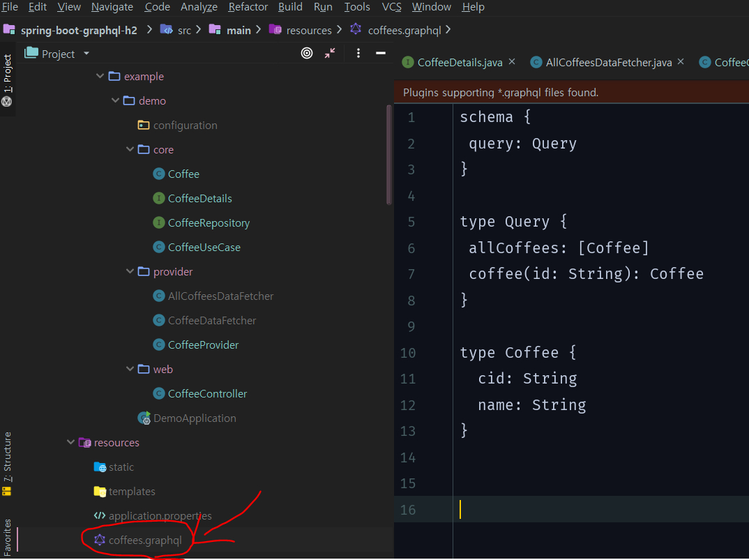Hide the Project tool window with minimize icon
The image size is (749, 560).
tap(380, 53)
